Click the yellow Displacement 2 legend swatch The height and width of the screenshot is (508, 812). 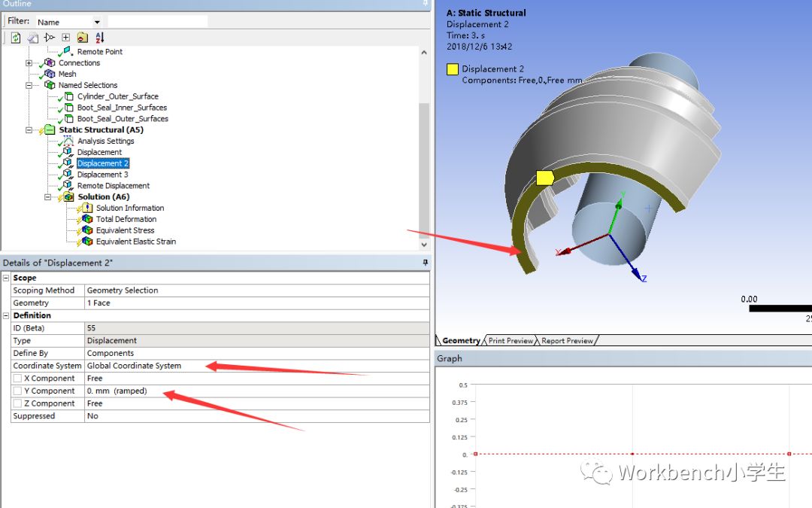[x=453, y=69]
